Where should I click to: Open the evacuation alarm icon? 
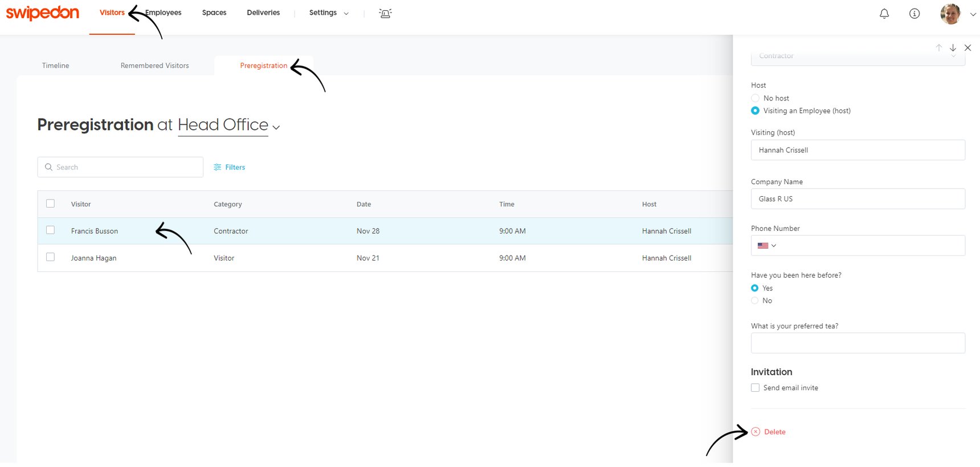[x=385, y=13]
